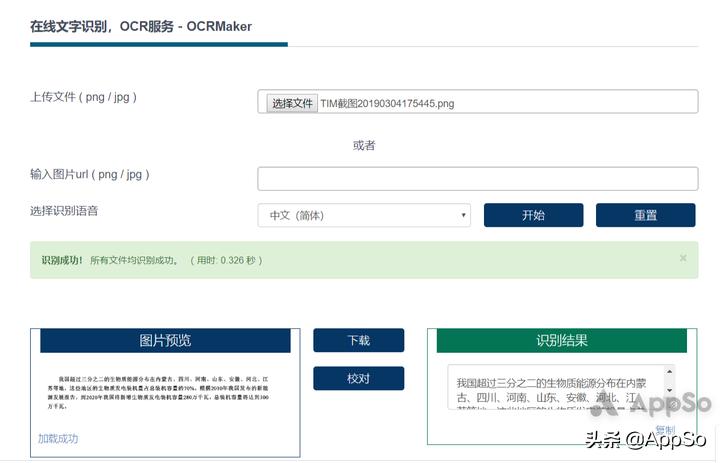
Task: Click the uploaded image preview thumbnail
Action: (x=158, y=393)
